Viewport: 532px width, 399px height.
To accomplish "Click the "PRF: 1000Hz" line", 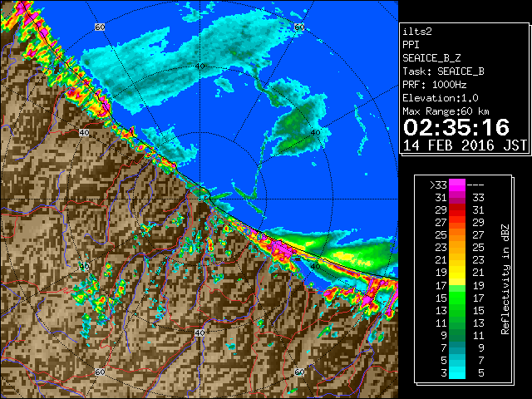I will click(x=434, y=85).
